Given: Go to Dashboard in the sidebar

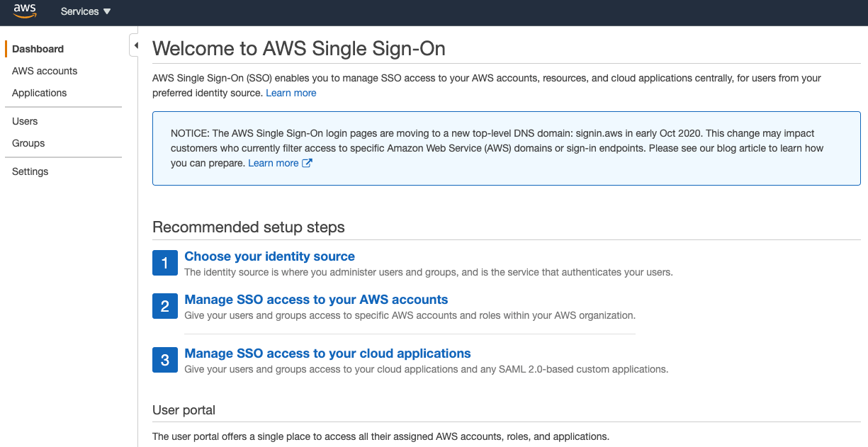Looking at the screenshot, I should 38,49.
